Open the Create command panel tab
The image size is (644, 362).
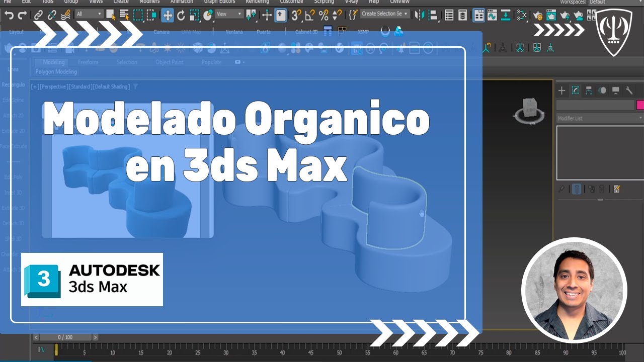562,90
